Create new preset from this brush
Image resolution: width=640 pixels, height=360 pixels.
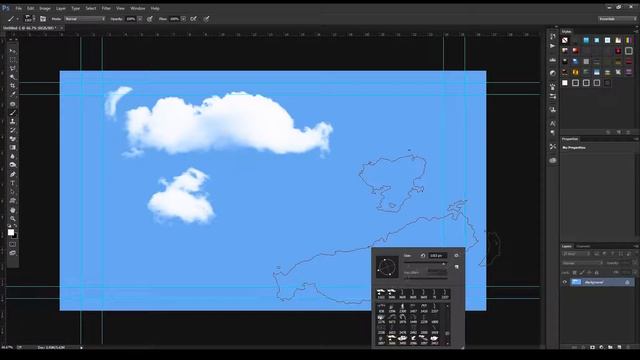(456, 267)
